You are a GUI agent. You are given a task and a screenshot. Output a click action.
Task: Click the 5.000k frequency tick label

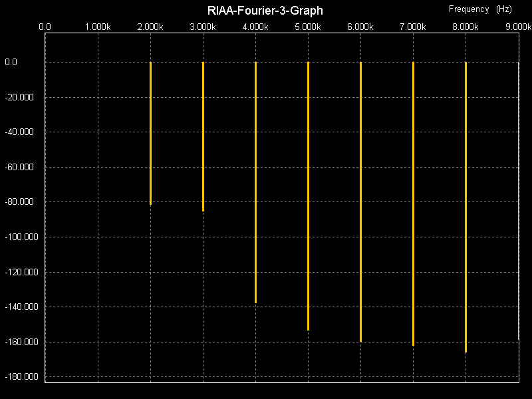[308, 27]
